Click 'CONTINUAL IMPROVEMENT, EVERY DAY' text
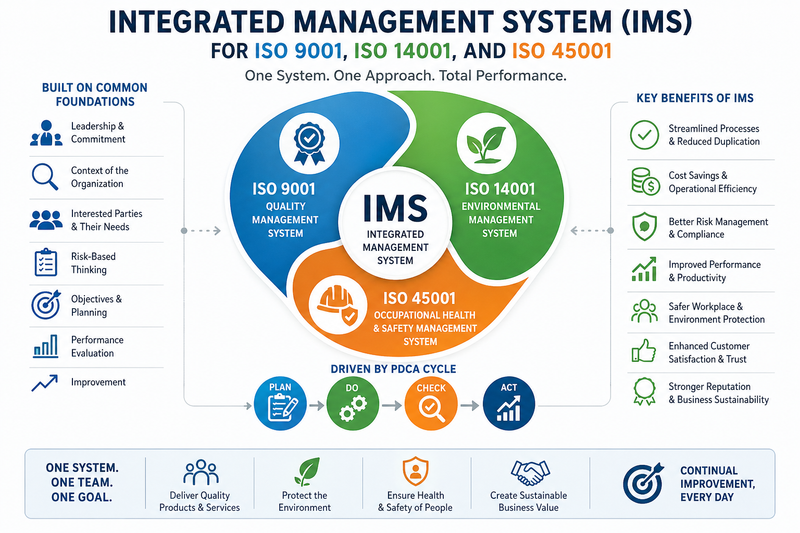 coord(717,484)
